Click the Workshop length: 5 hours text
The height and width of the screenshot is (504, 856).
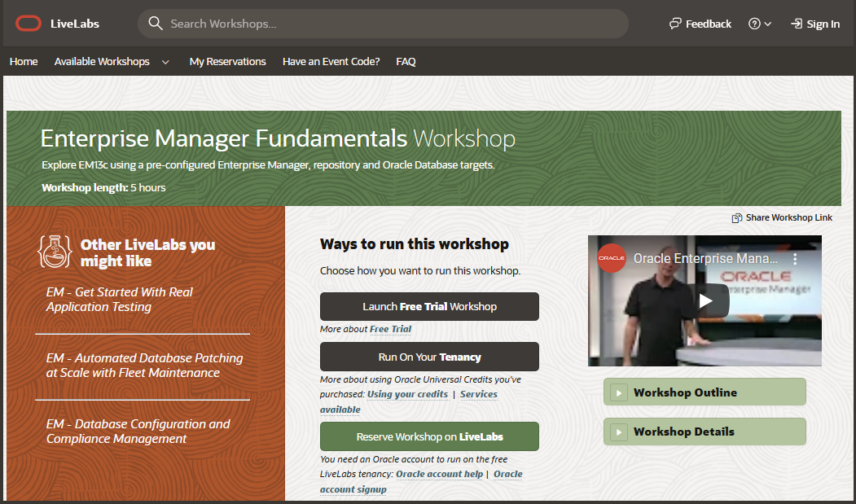point(103,187)
